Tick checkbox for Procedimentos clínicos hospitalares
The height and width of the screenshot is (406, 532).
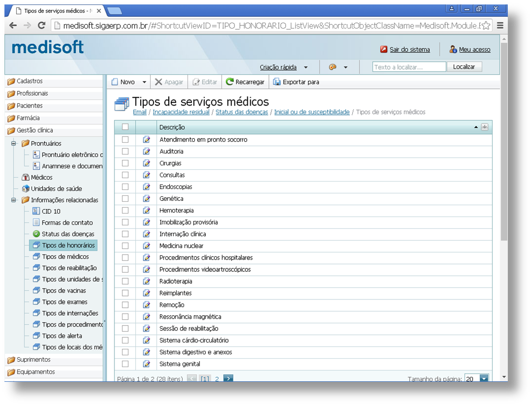tap(125, 258)
